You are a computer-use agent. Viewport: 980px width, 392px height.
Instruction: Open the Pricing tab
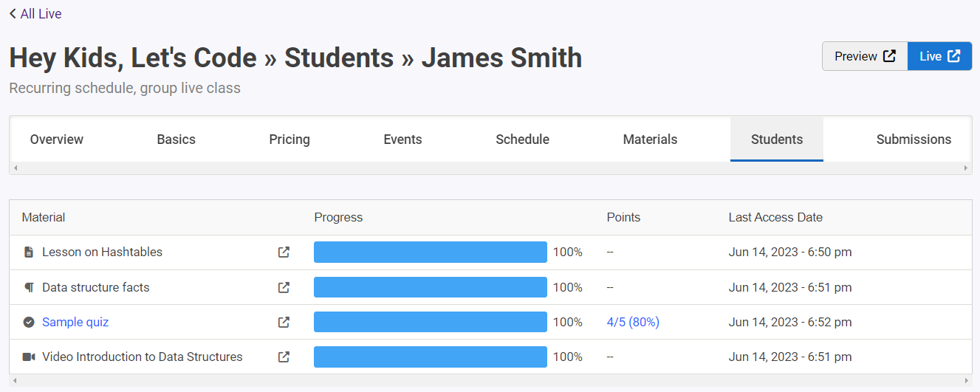point(289,140)
